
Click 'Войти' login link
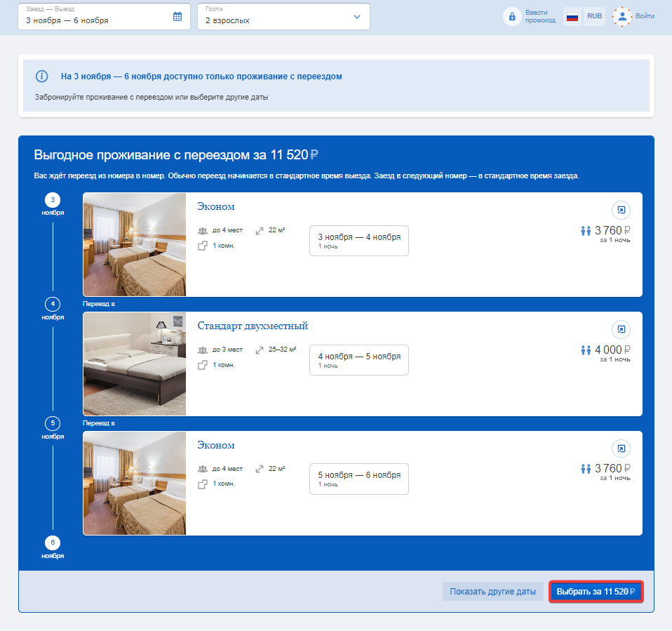[x=645, y=16]
